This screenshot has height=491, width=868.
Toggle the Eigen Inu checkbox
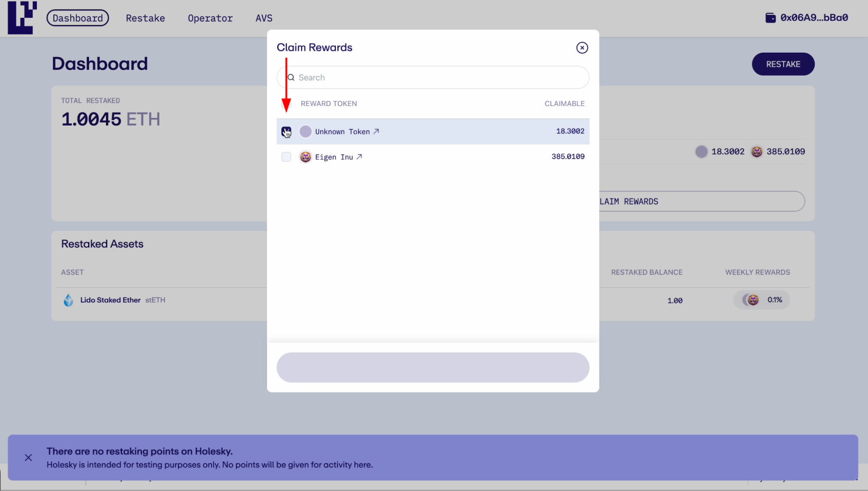(x=286, y=156)
